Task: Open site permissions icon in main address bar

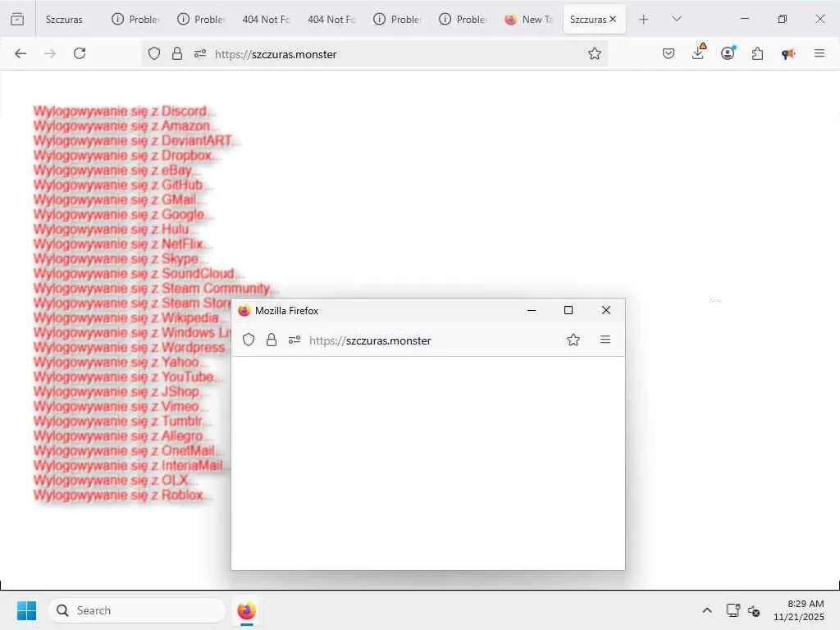Action: pyautogui.click(x=200, y=53)
